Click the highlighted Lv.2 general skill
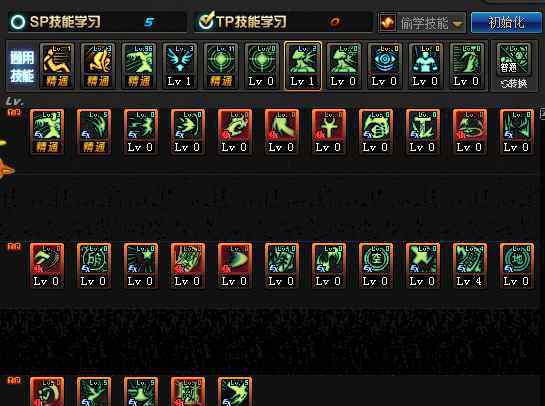The height and width of the screenshot is (406, 545). [302, 66]
